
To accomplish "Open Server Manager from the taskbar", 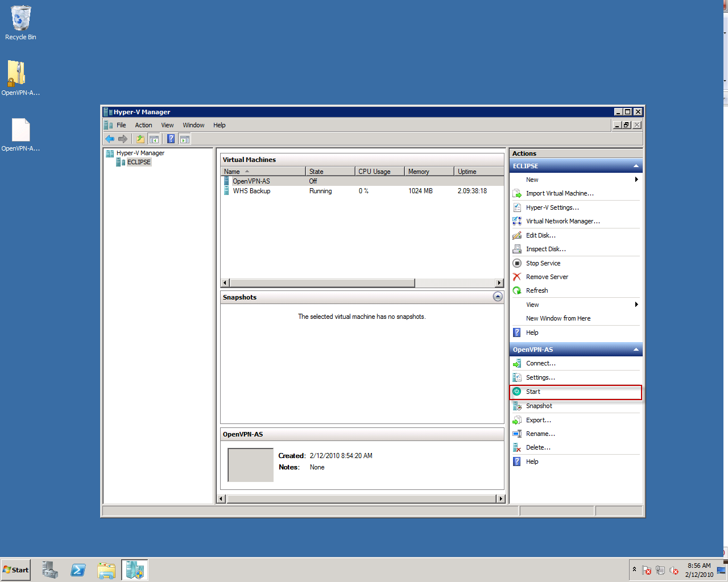I will pos(50,569).
